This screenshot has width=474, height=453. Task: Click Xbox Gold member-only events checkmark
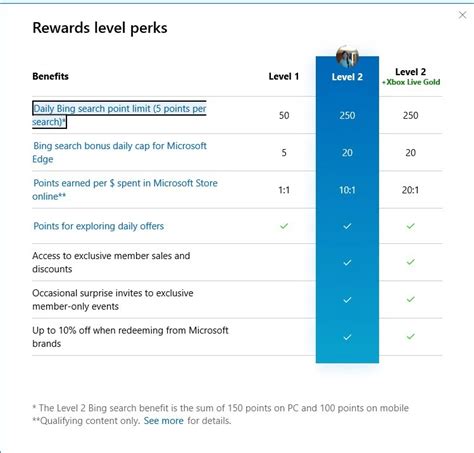411,299
